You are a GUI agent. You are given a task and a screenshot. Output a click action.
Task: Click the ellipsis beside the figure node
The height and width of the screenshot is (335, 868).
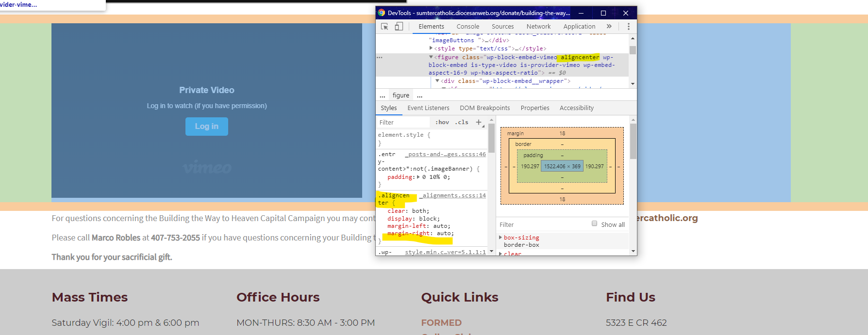pyautogui.click(x=380, y=57)
